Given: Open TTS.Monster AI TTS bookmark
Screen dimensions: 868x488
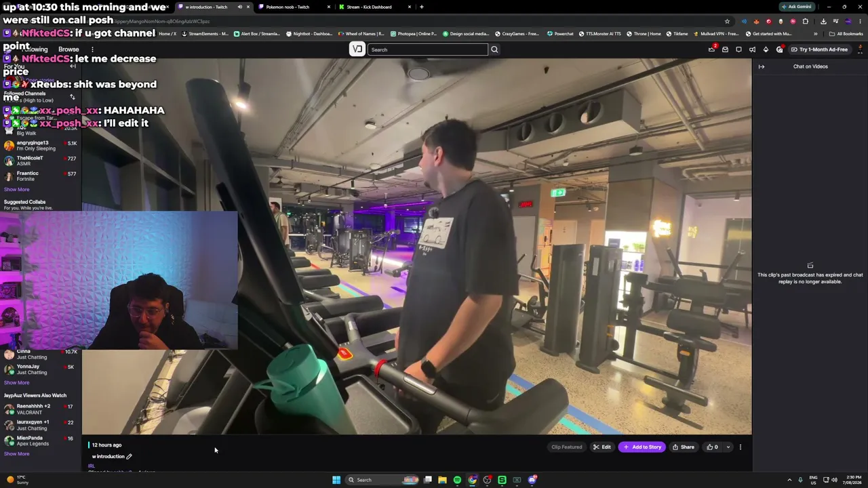Looking at the screenshot, I should point(600,34).
